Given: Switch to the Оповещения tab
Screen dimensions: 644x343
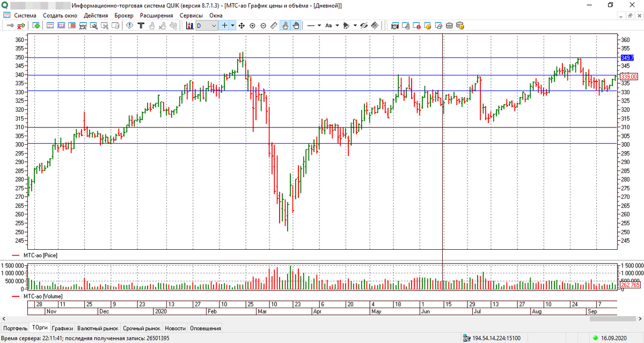Looking at the screenshot, I should coord(205,328).
